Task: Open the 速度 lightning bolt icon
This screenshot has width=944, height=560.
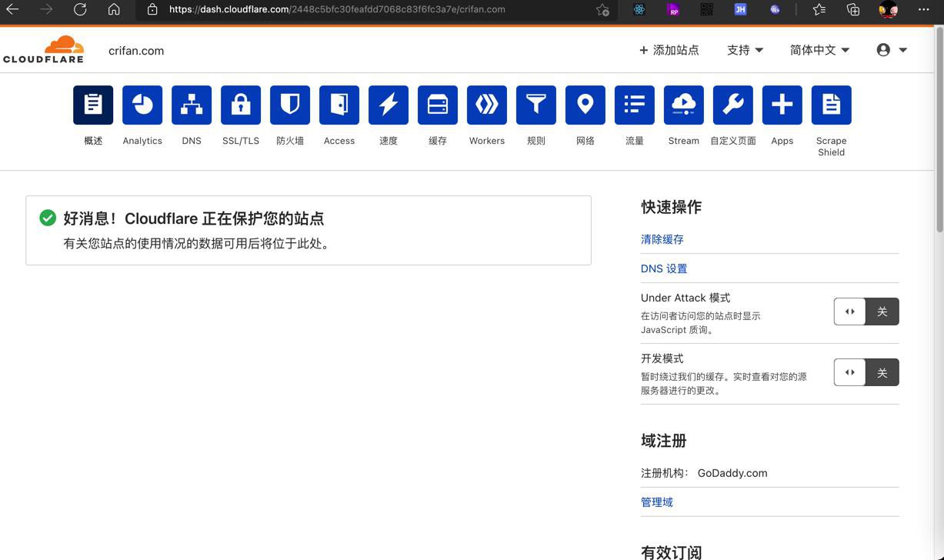Action: 389,105
